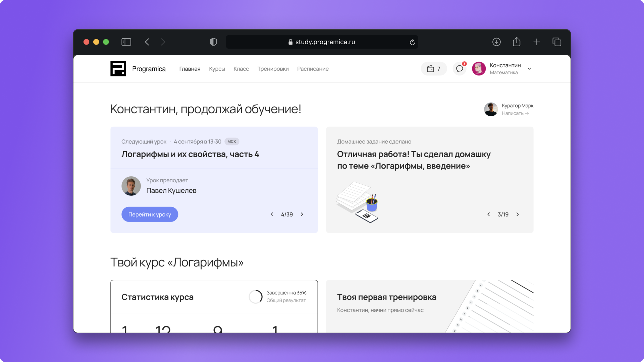The image size is (644, 362).
Task: Go to next lesson after 4/39
Action: click(x=302, y=215)
